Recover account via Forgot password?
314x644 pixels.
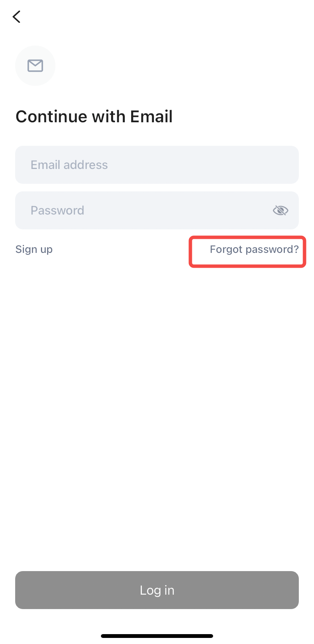point(254,249)
